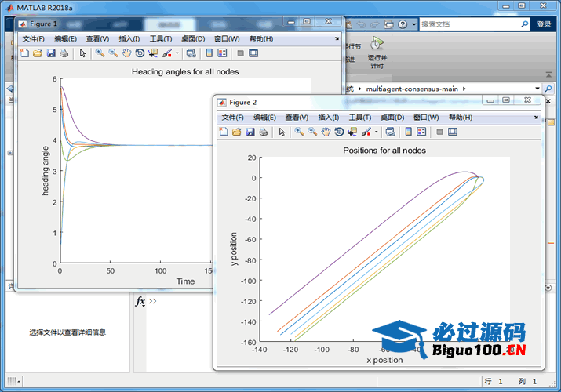
Task: Open Brush tool dropdown arrow in Figure 2
Action: coord(377,132)
